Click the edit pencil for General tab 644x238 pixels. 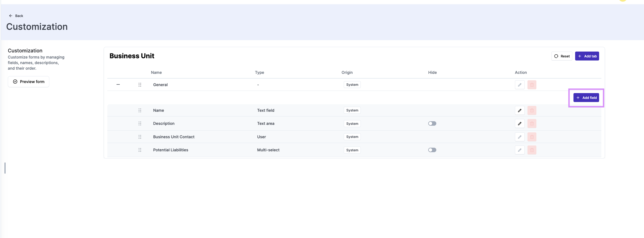[x=520, y=85]
